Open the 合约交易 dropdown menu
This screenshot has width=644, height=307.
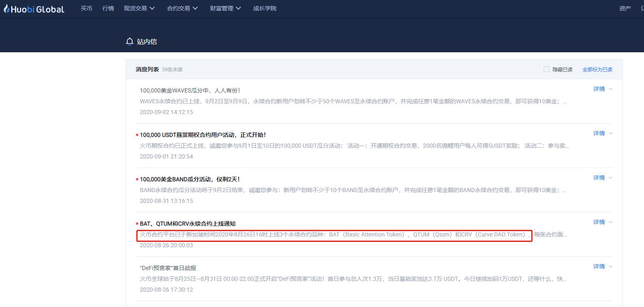coord(182,7)
